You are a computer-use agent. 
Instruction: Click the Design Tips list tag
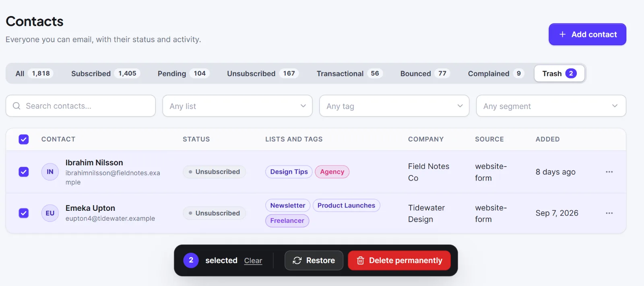pyautogui.click(x=289, y=172)
